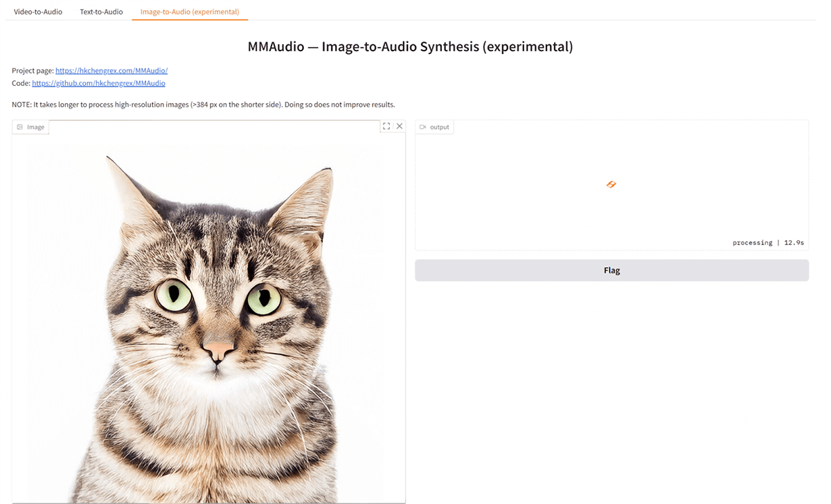Switch to the Video-to-Audio tab

point(38,12)
